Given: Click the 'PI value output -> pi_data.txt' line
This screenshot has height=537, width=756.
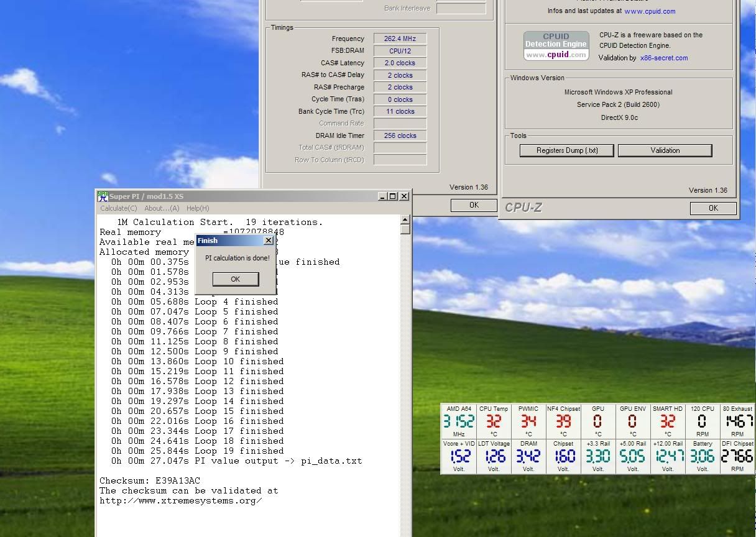Looking at the screenshot, I should (x=237, y=461).
